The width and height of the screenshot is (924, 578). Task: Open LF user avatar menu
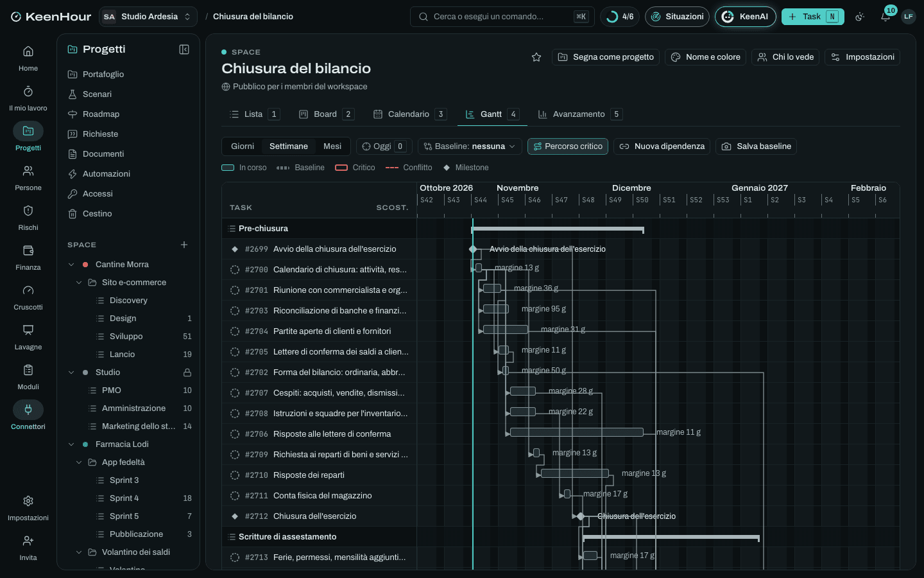click(x=909, y=17)
